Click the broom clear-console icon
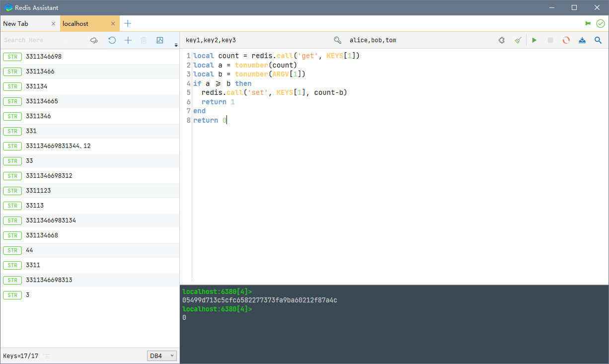This screenshot has height=364, width=609. pos(518,40)
